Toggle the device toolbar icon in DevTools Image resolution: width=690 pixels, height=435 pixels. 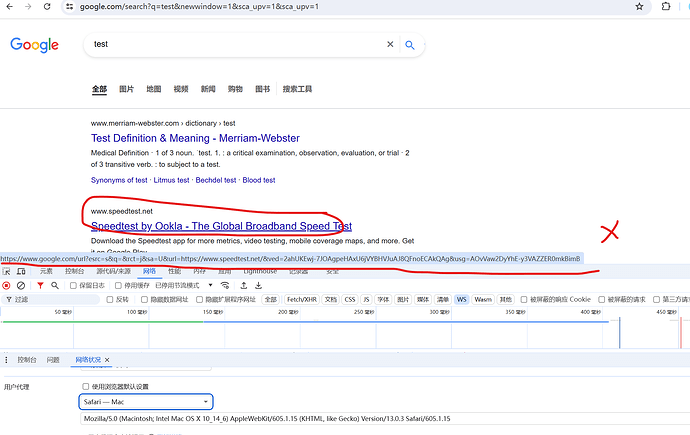pos(21,271)
